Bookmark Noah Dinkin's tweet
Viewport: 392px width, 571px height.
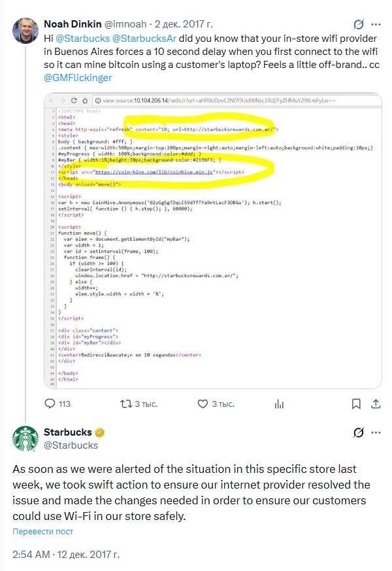point(356,404)
